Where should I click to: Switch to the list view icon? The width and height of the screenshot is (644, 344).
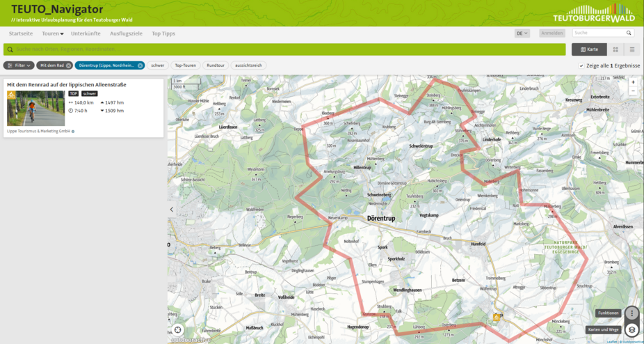(x=631, y=49)
